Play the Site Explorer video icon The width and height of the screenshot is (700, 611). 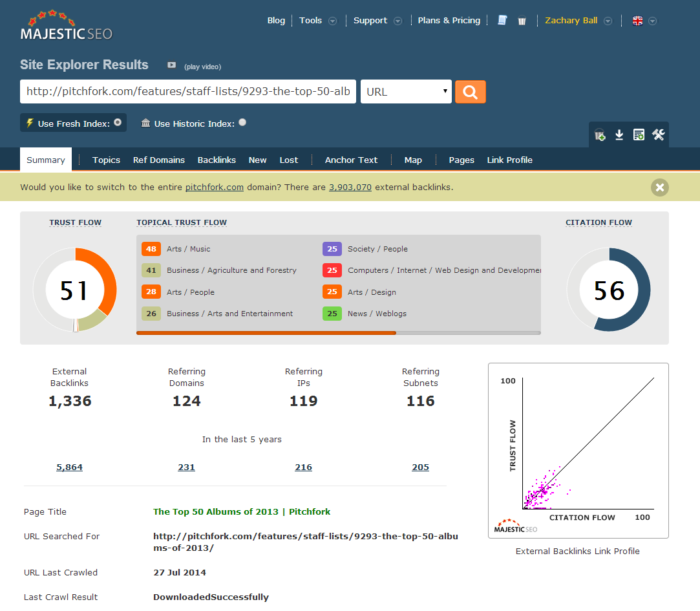tap(171, 65)
